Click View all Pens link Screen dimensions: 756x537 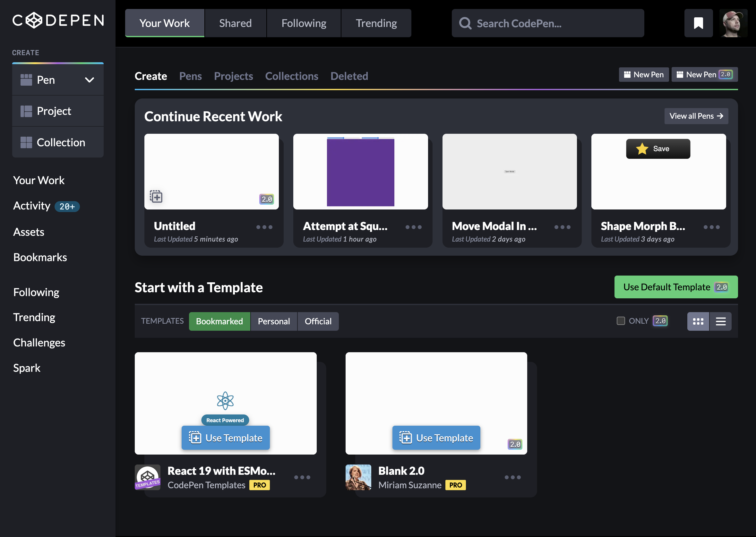click(x=696, y=116)
